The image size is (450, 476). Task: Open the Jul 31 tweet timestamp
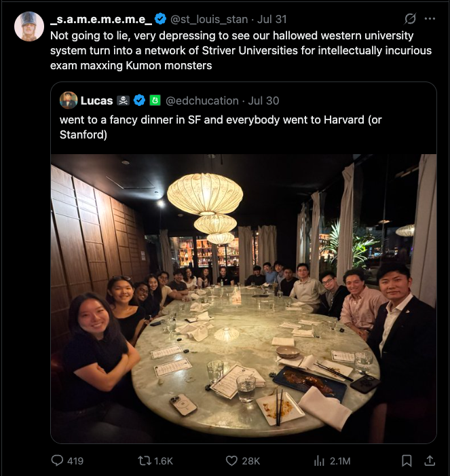coord(271,19)
